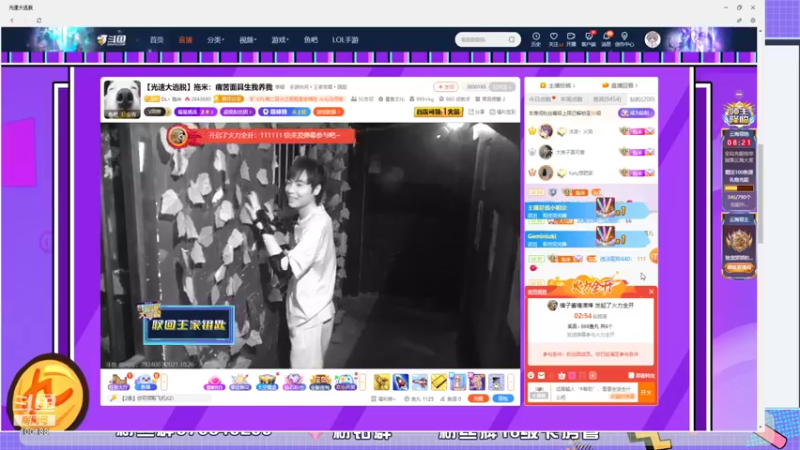Click the envelope icon in chat toolbar
This screenshot has width=800, height=450.
click(x=541, y=376)
